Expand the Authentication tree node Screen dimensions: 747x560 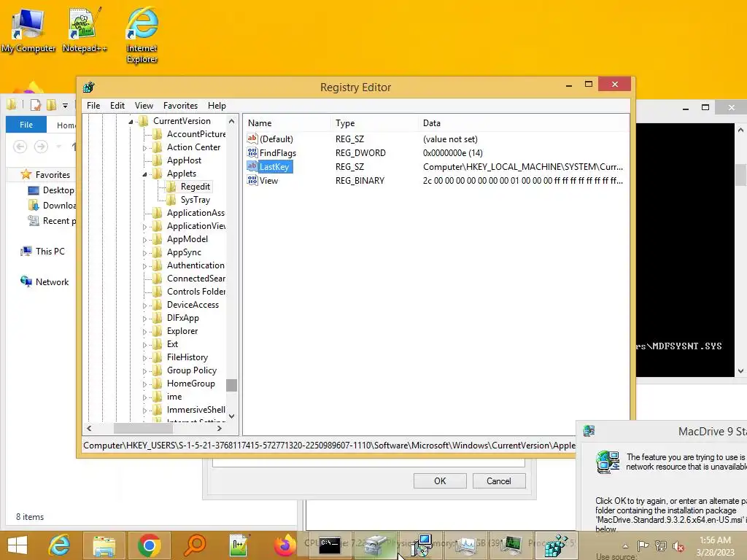tap(144, 266)
